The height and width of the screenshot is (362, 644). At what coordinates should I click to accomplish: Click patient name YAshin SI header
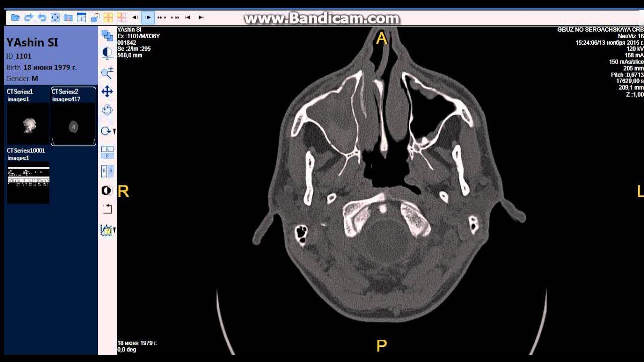click(x=32, y=42)
